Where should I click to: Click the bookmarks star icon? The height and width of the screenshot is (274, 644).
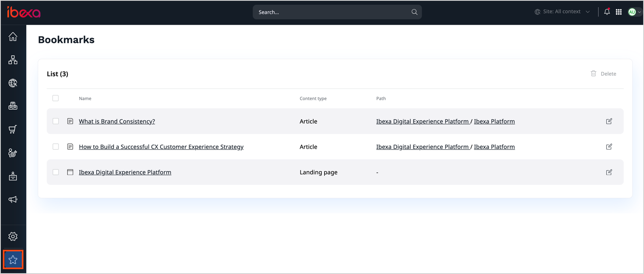click(13, 260)
